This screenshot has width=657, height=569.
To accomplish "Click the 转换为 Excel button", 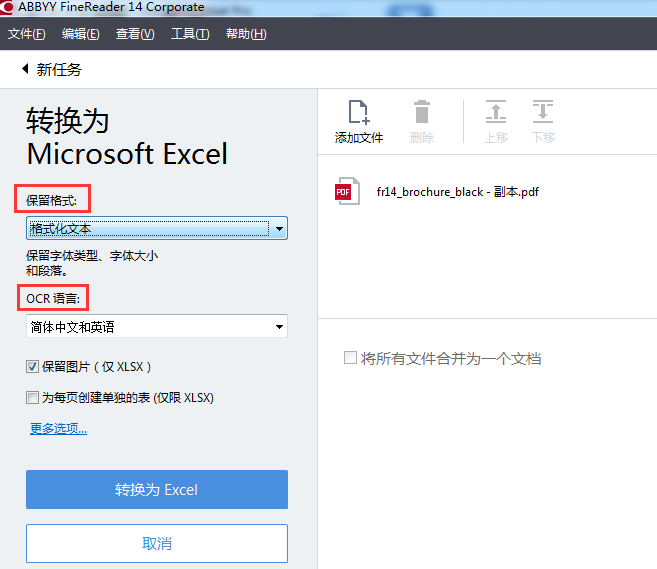I will point(157,489).
